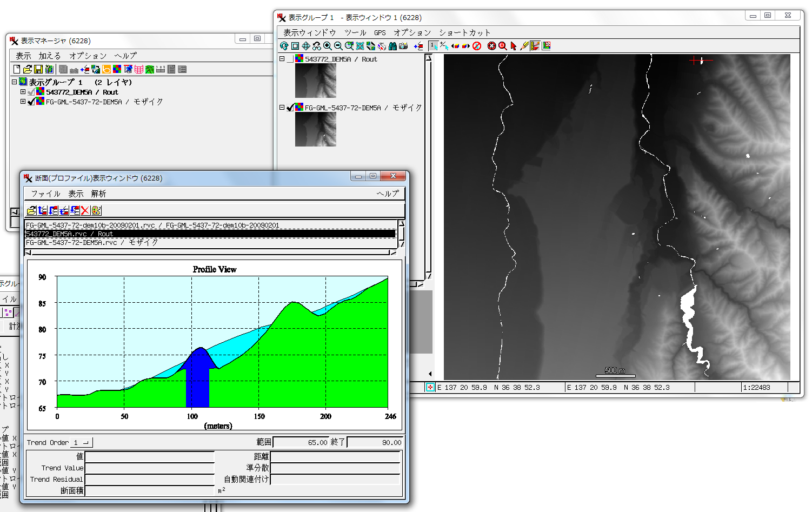Toggle visibility check of 543772_DEM5A layer in Display Manager

31,92
